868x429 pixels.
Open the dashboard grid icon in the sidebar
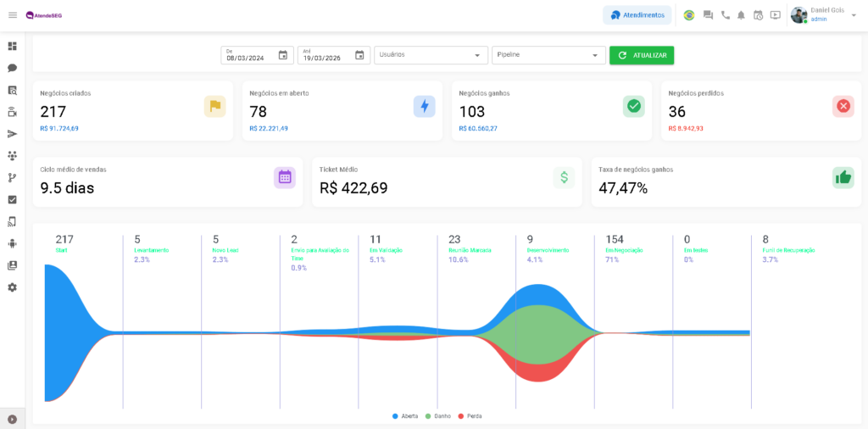(12, 46)
